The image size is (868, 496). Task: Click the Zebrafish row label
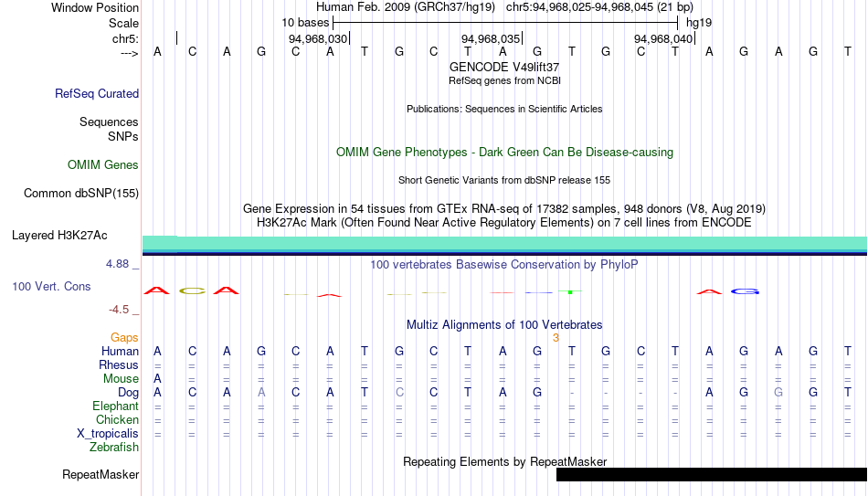tap(114, 448)
